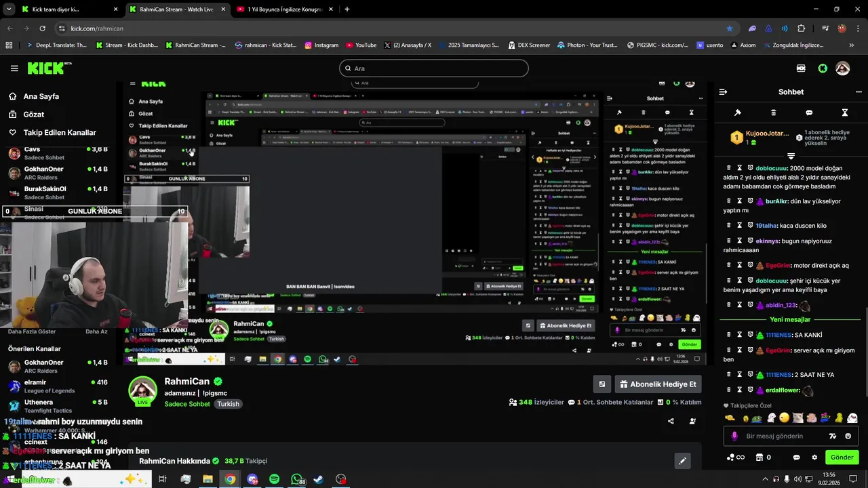Screen dimensions: 868x488
Task: Open the chat three-dots options menu
Action: click(x=859, y=91)
